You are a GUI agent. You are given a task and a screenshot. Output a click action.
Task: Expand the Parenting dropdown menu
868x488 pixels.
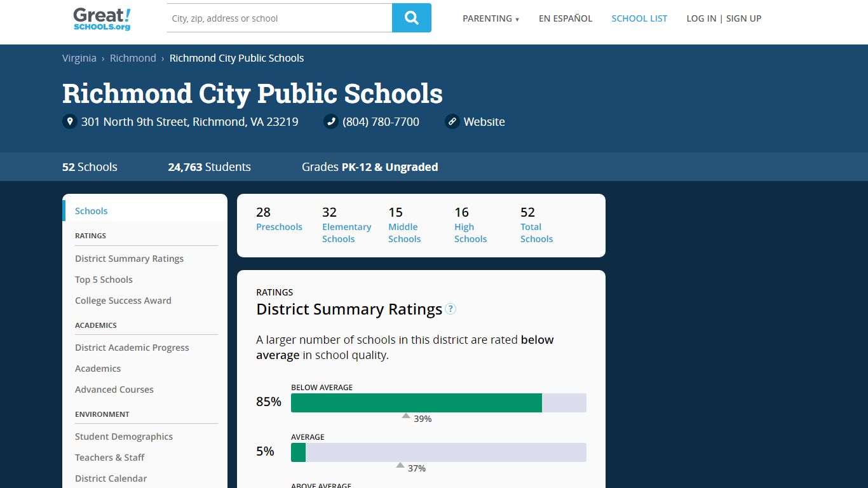coord(491,18)
